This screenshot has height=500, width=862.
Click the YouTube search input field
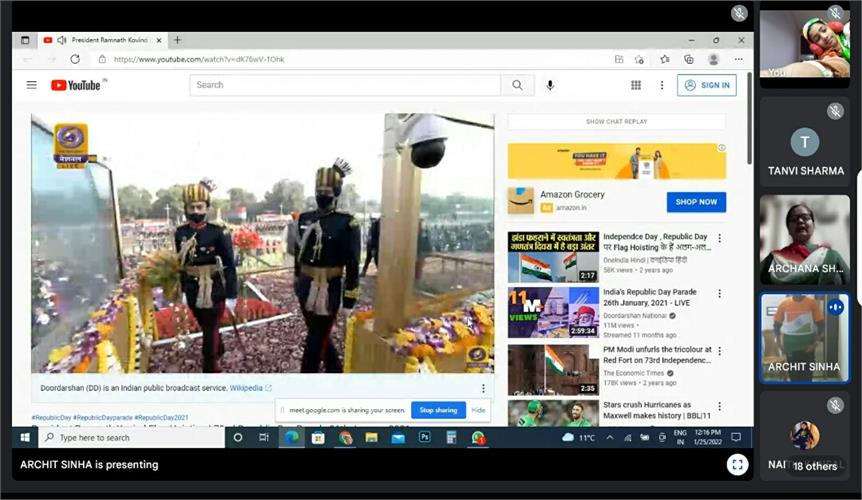click(x=345, y=85)
